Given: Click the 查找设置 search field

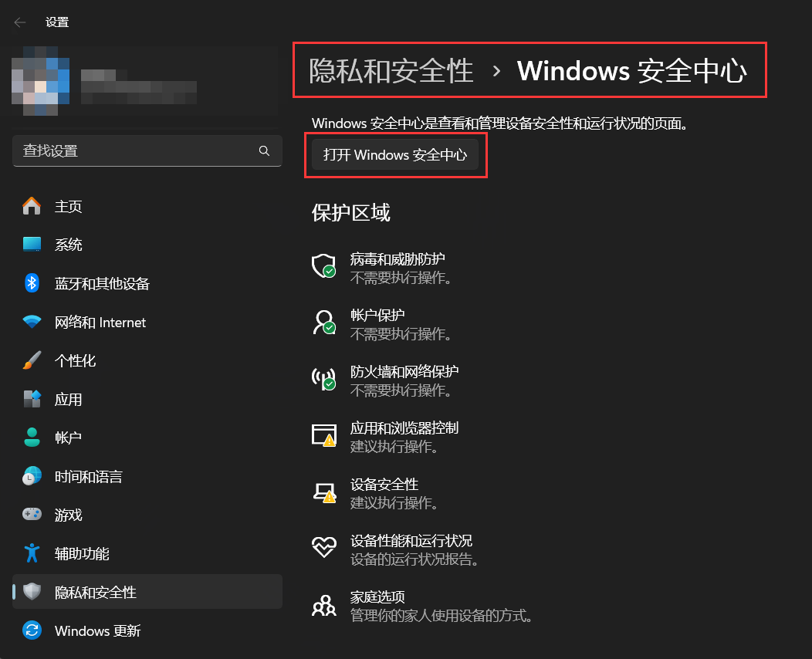Looking at the screenshot, I should [135, 151].
